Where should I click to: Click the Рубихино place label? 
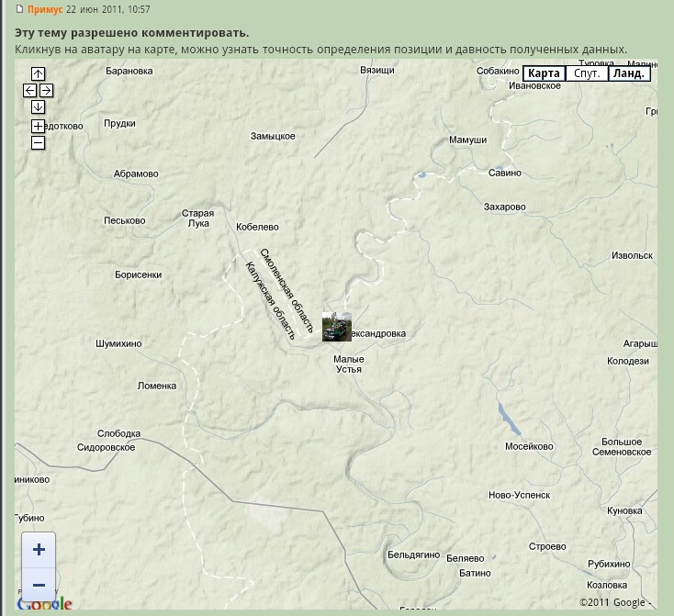click(x=609, y=564)
